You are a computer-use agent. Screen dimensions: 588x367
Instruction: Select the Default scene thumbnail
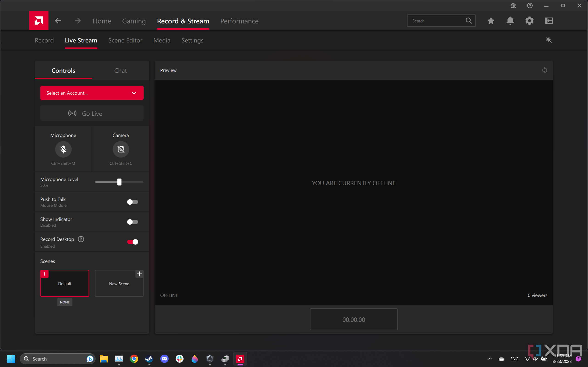pos(65,283)
